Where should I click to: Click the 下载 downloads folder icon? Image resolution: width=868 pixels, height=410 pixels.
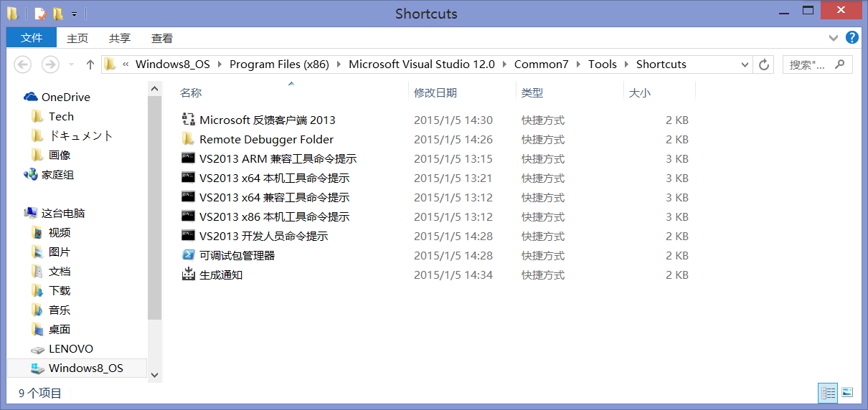38,290
